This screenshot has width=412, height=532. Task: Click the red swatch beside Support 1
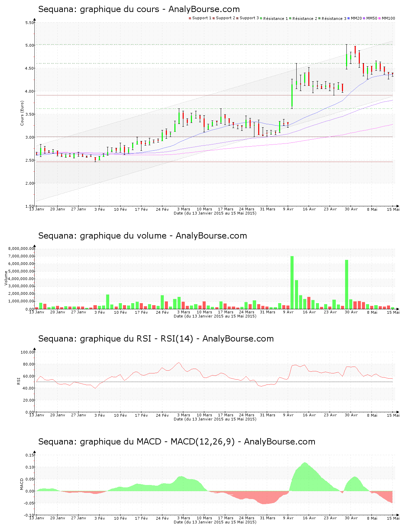pos(190,18)
